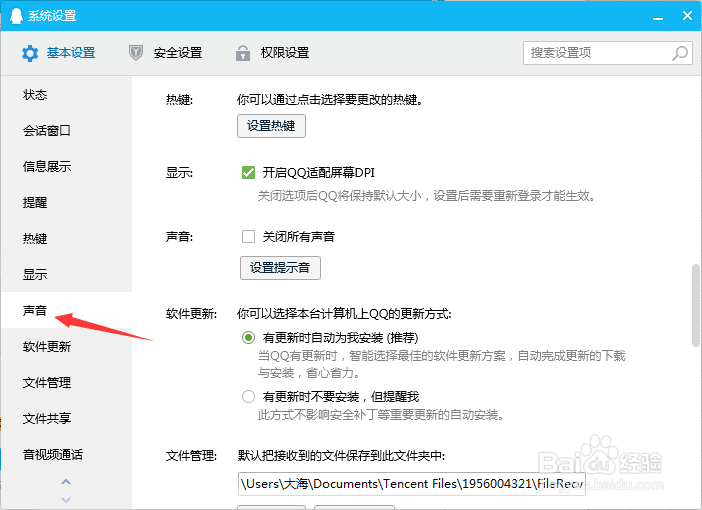702x510 pixels.
Task: Go to 显示 in the sidebar
Action: [66, 274]
